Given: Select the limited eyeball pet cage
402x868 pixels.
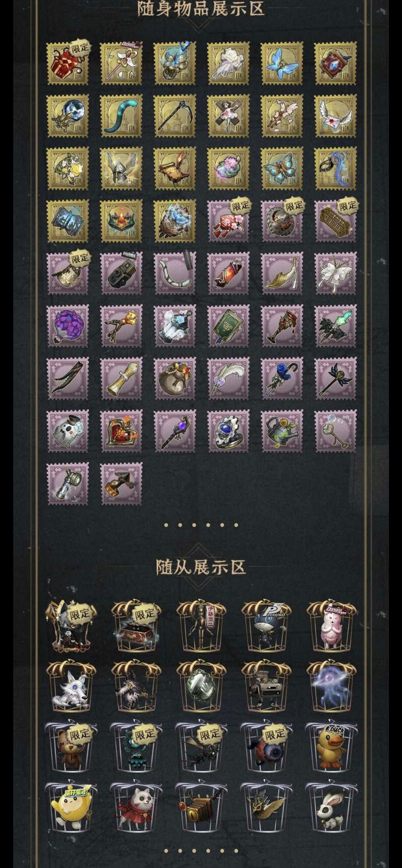Looking at the screenshot, I should coord(267,746).
